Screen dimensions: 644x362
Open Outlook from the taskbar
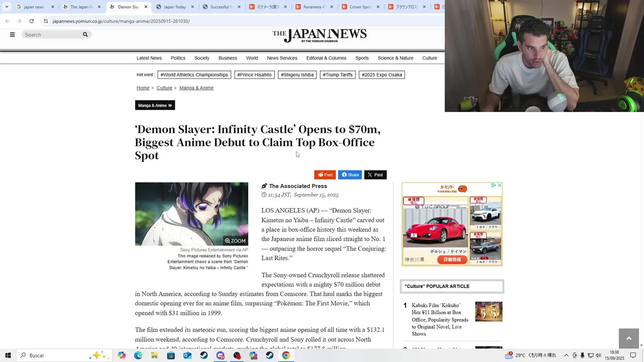pos(187,355)
